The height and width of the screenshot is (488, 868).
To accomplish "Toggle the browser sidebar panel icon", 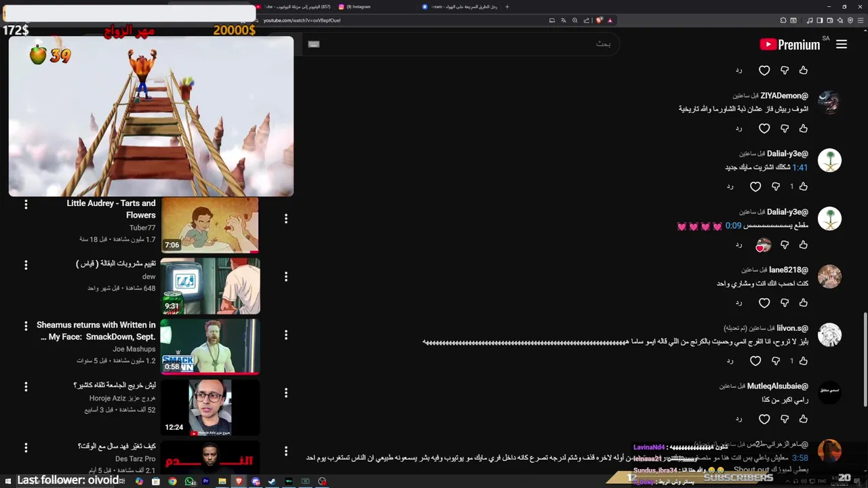I will tap(819, 20).
